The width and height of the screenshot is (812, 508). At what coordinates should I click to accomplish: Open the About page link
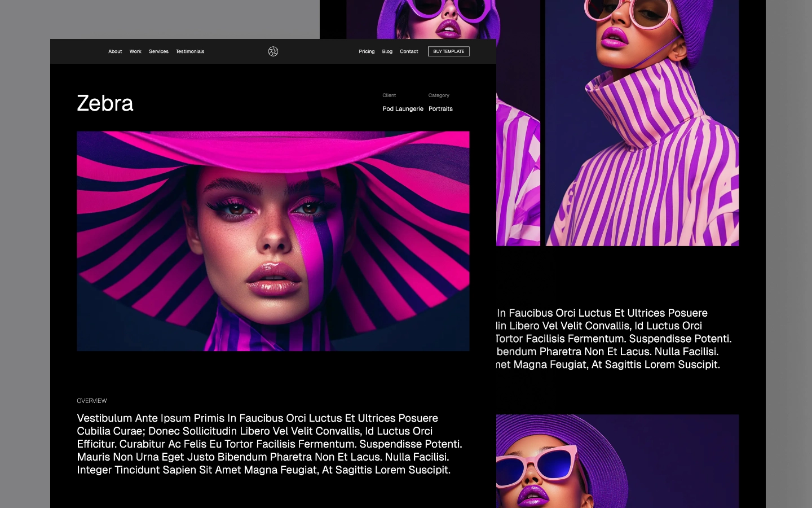pos(115,51)
